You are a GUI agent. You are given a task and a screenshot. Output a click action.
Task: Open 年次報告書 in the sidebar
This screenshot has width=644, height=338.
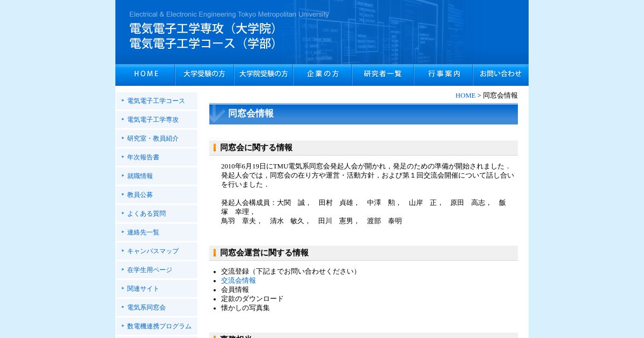(x=157, y=157)
